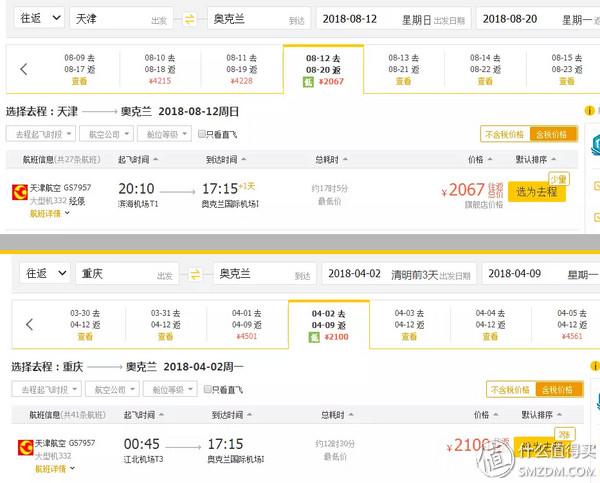Click Tianjin Airlines logo for the 00:45 flight

point(26,447)
